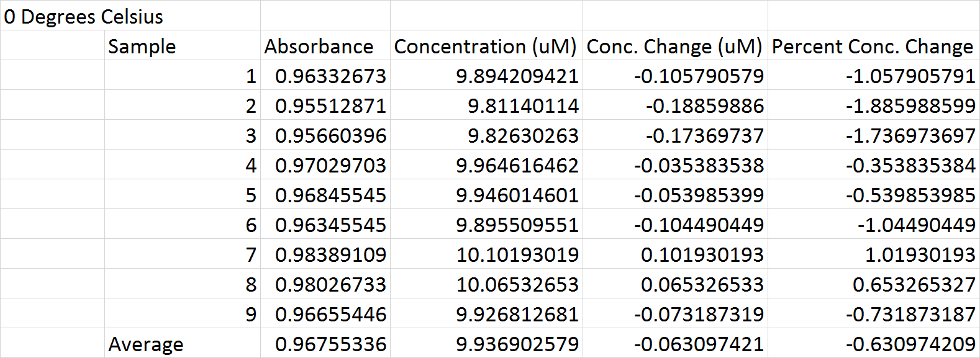Click the 'Sample' column header cell
Viewport: 980px width, 358px height.
coord(142,46)
